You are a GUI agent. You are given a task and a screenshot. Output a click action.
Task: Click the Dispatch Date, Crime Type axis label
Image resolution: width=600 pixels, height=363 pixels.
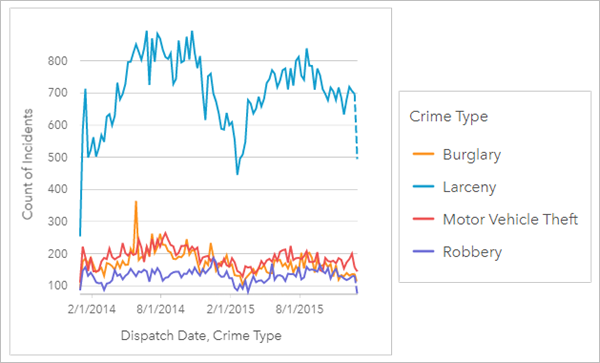(201, 336)
